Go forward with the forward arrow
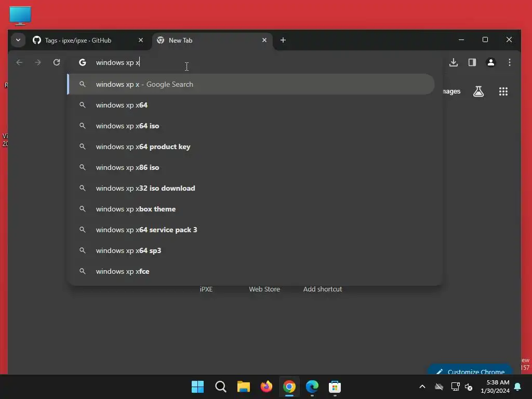The width and height of the screenshot is (532, 399). click(38, 62)
